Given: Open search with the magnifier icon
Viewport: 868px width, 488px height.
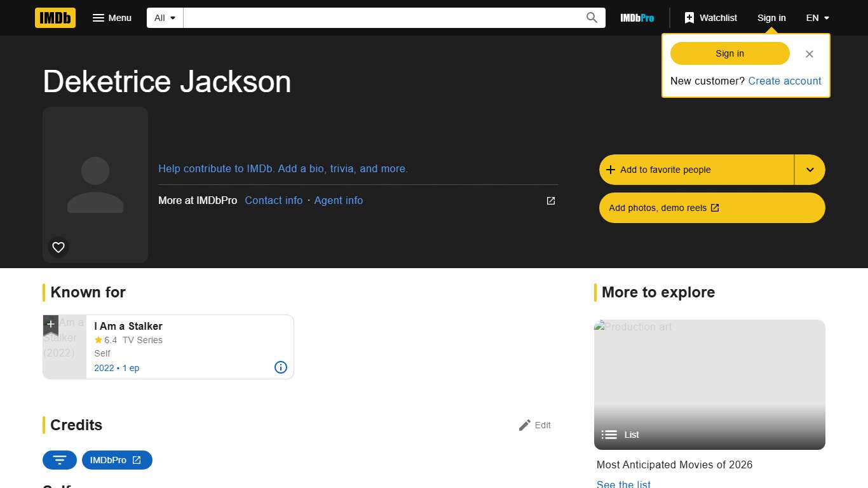Looking at the screenshot, I should [591, 18].
